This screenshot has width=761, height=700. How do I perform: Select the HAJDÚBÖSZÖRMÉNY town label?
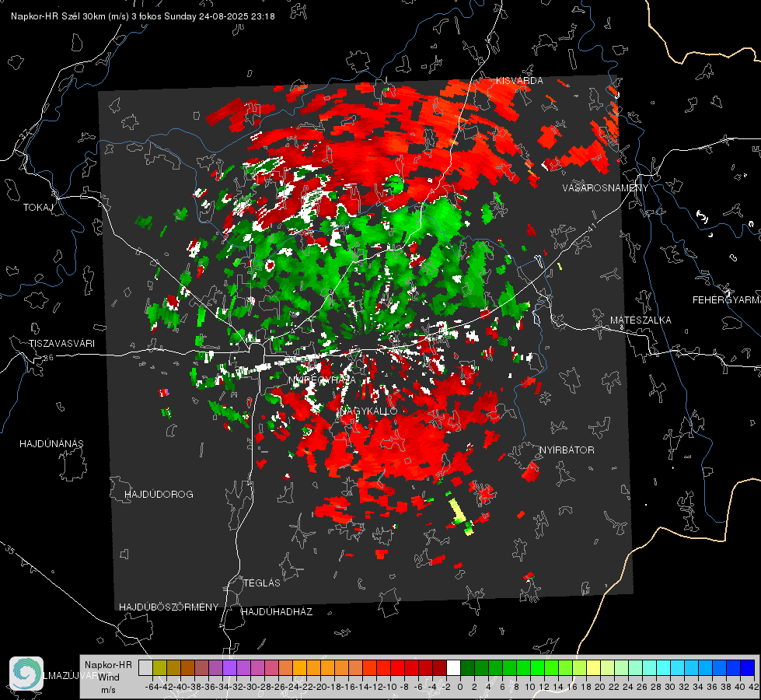point(169,607)
